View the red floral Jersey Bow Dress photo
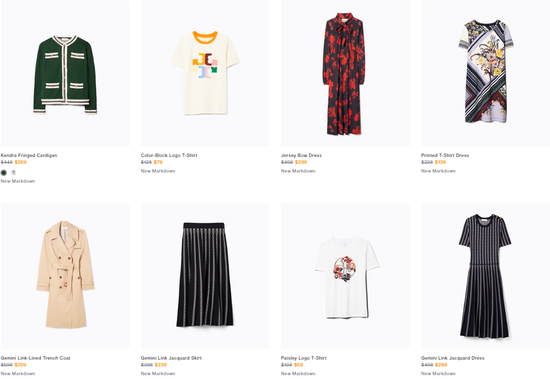550x381 pixels. (345, 73)
